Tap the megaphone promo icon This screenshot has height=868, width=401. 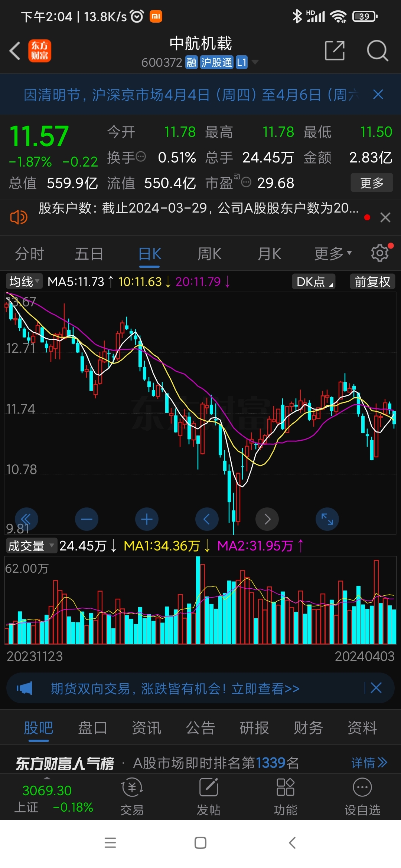pyautogui.click(x=25, y=688)
